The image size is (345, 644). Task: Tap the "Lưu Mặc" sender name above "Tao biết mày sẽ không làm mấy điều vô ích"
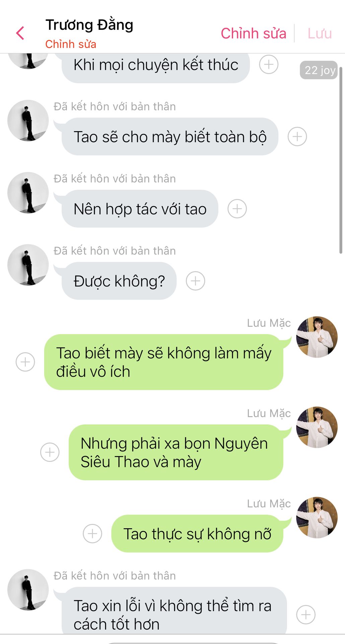tap(269, 323)
